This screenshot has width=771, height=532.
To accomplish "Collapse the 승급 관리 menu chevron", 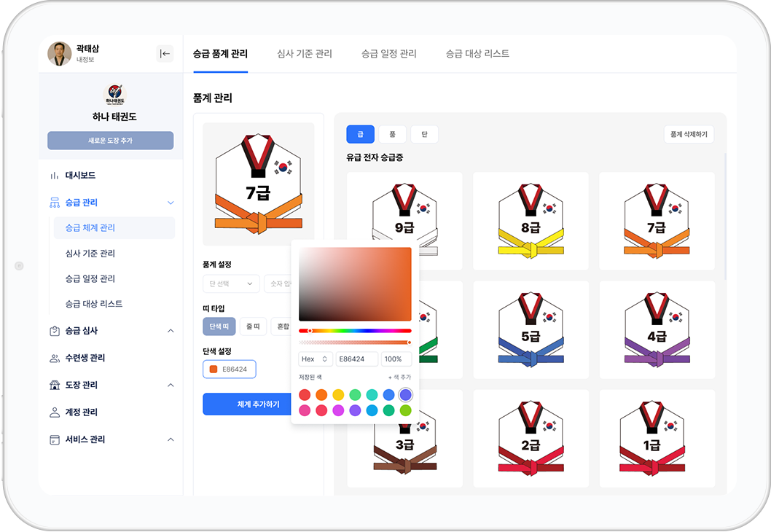I will (x=171, y=203).
